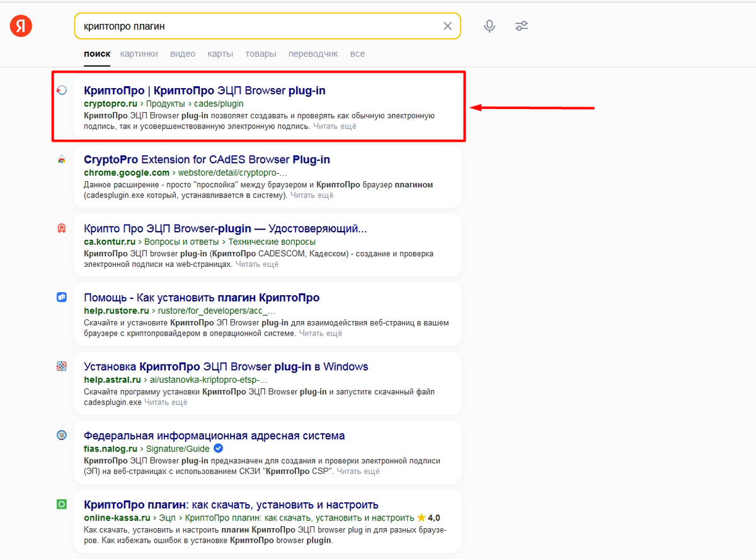756x559 pixels.
Task: Click the chrome.google.com domain link
Action: click(x=127, y=172)
